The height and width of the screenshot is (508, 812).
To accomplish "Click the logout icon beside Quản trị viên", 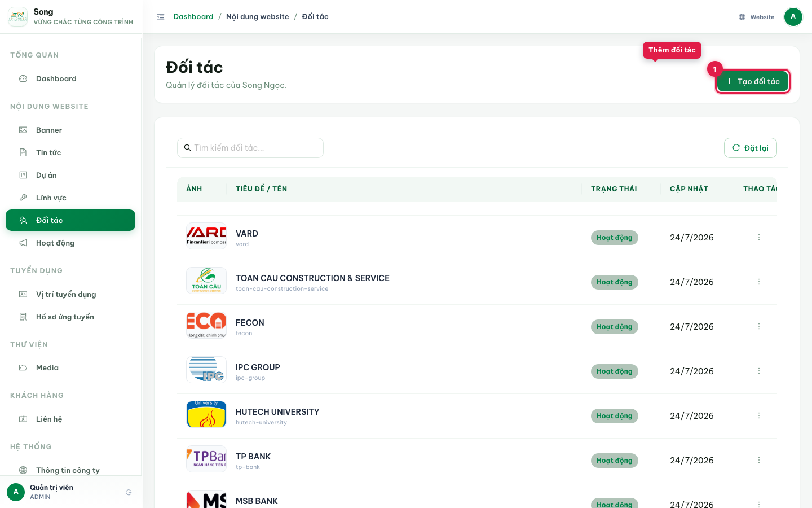I will (x=129, y=492).
